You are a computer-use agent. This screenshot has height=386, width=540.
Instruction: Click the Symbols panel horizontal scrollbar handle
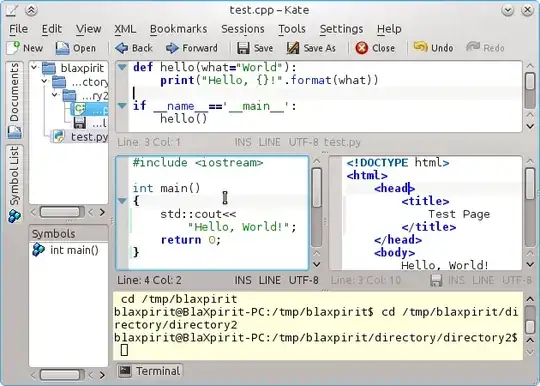tap(62, 375)
